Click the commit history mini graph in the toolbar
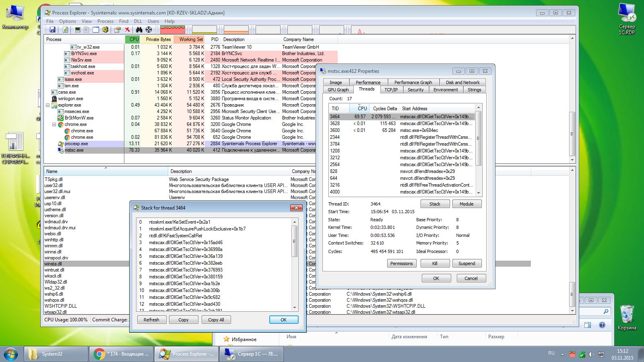Screen dimensions: 644x362 click(x=204, y=30)
